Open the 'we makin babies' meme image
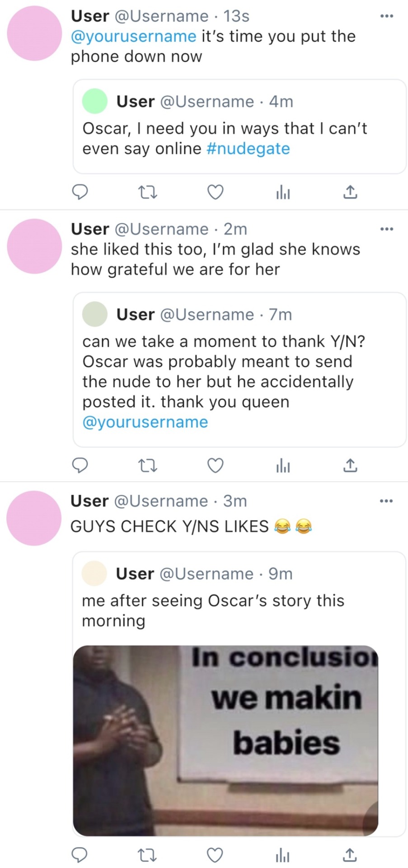The image size is (408, 868). pos(225,740)
